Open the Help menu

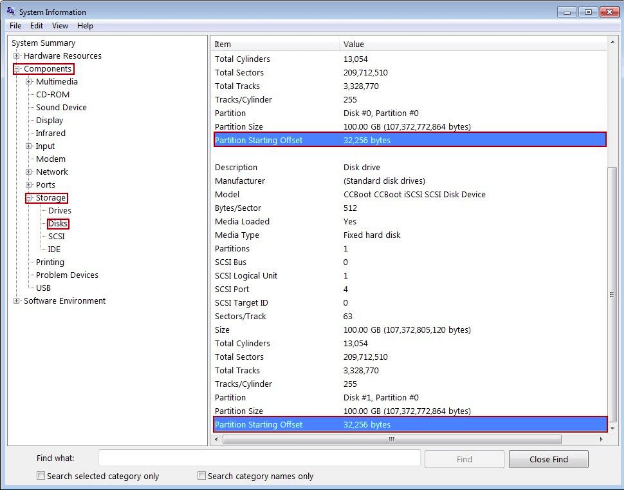point(85,25)
